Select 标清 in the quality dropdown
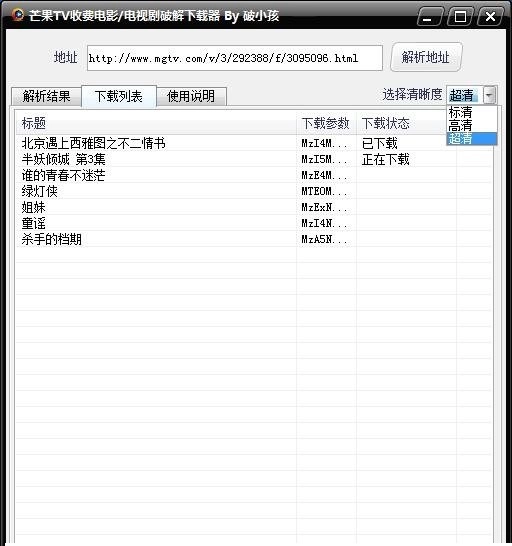The width and height of the screenshot is (512, 546). click(x=472, y=112)
